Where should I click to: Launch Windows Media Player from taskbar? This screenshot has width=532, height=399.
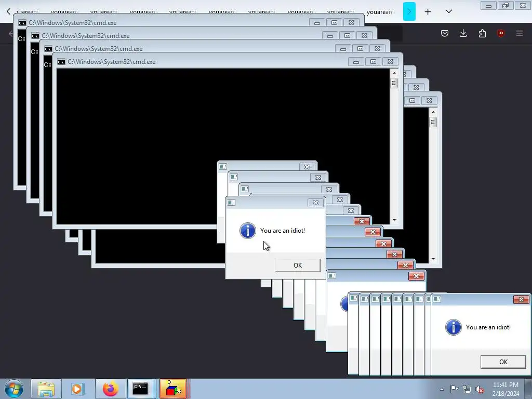click(x=77, y=389)
